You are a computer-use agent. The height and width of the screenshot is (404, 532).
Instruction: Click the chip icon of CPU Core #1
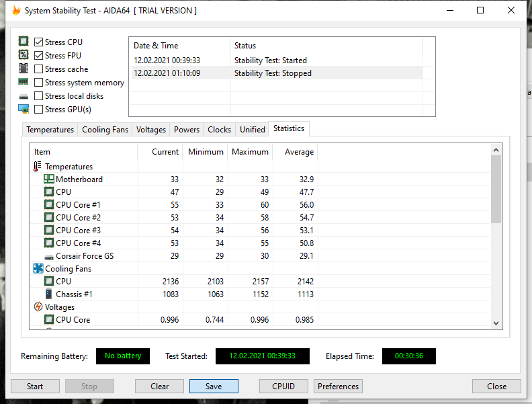tap(49, 205)
